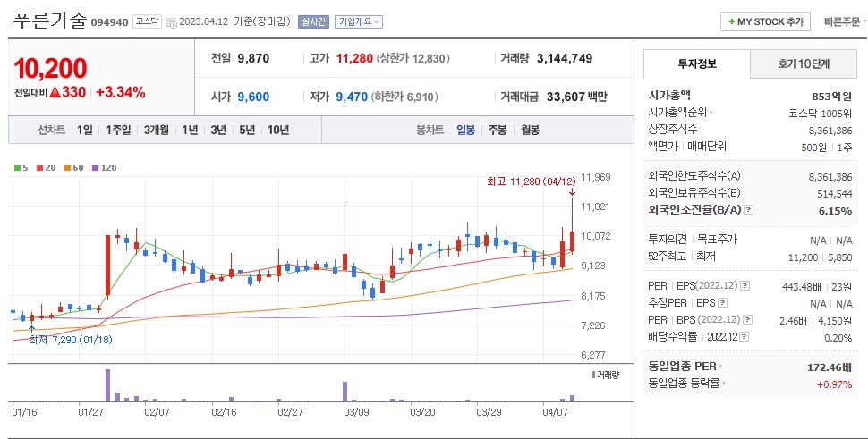Click the calendar icon beside the date
This screenshot has height=439, width=868.
click(172, 22)
